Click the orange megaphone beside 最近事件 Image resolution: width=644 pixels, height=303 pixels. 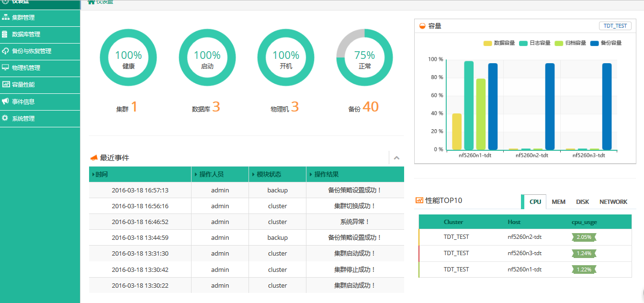pos(94,157)
